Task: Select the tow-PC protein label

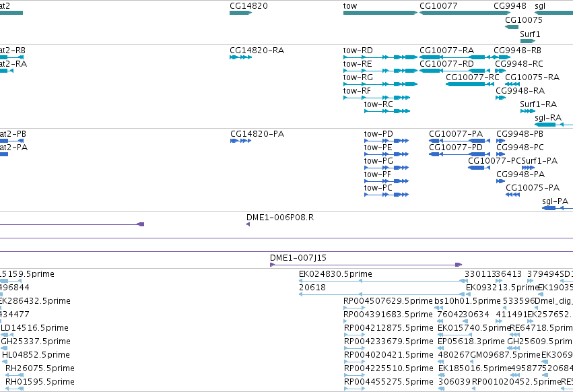Action: pyautogui.click(x=378, y=189)
